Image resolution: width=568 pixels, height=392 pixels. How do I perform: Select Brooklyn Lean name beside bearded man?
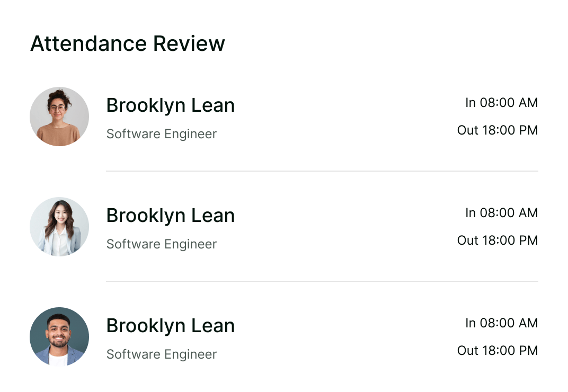(x=170, y=326)
